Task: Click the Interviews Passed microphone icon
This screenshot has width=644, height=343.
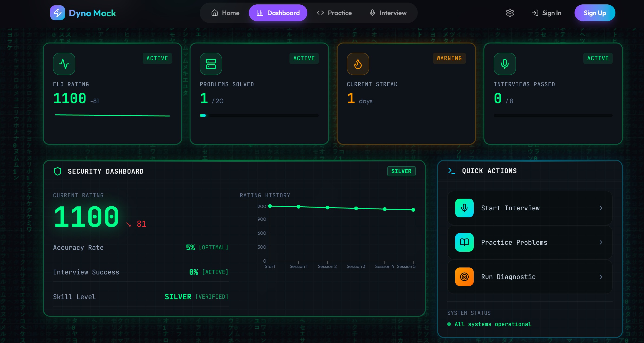Action: coord(505,64)
